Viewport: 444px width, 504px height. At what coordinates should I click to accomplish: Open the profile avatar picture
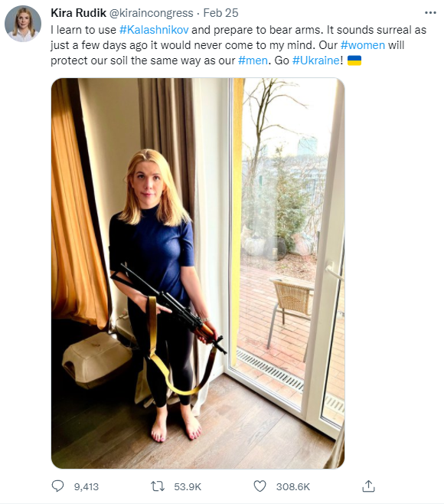[x=22, y=24]
